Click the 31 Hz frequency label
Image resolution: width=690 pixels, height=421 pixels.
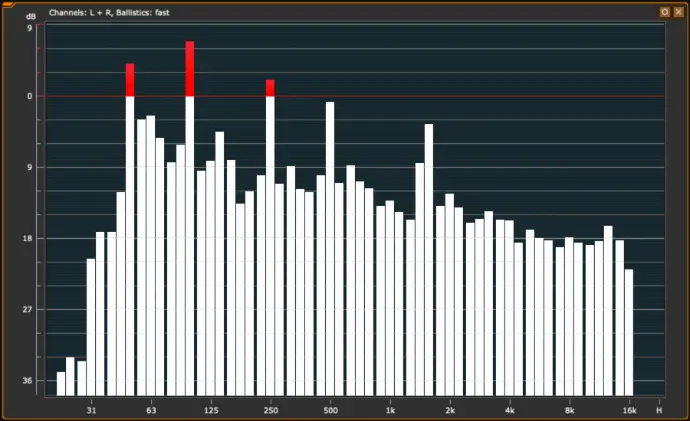point(92,410)
